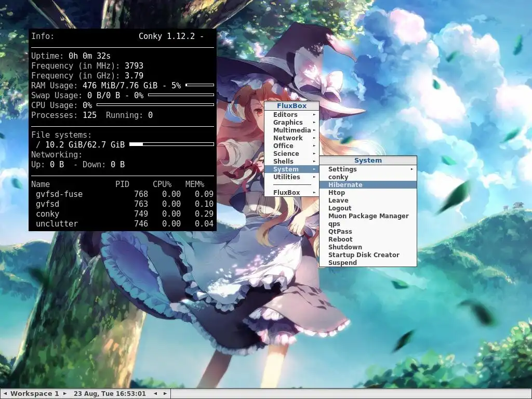Click the FluxBox menu title bar
Screen dimensions: 532x399
(291, 106)
